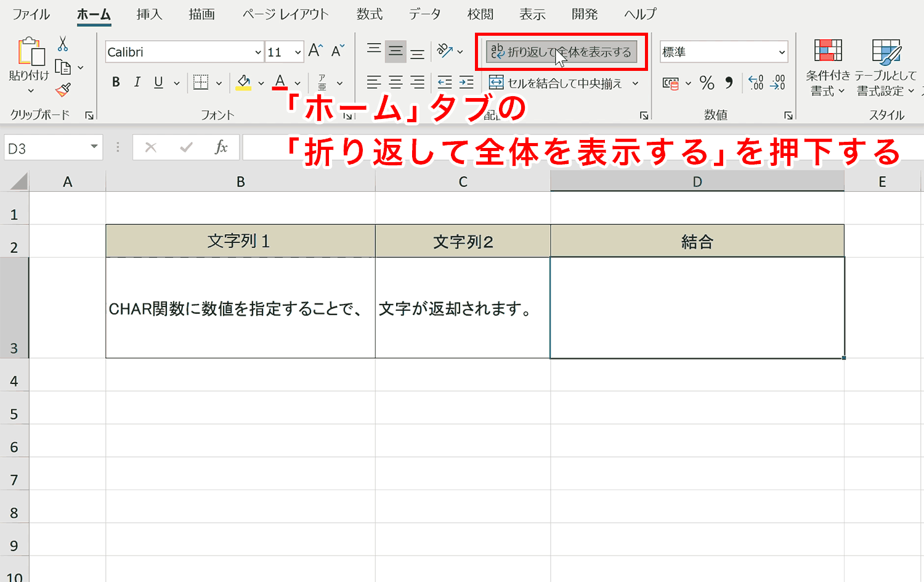The height and width of the screenshot is (582, 924).
Task: Align text left
Action: pyautogui.click(x=374, y=82)
